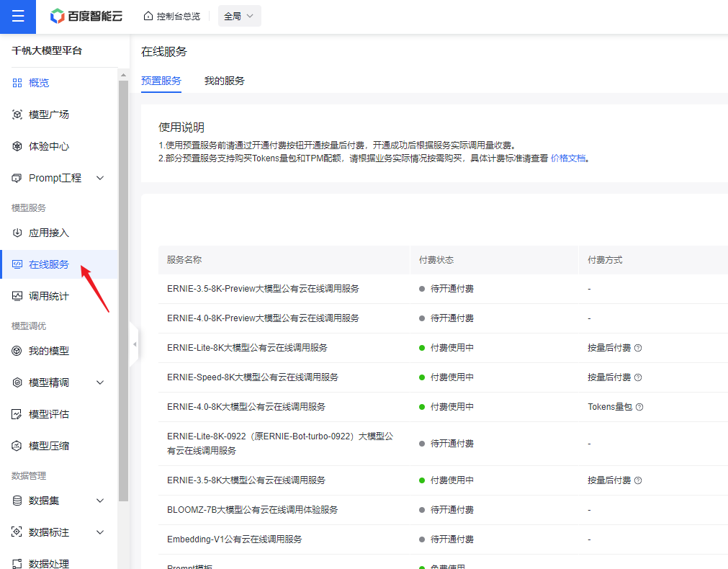The image size is (728, 569).
Task: Click the 模型精调 sidebar icon
Action: pos(17,382)
